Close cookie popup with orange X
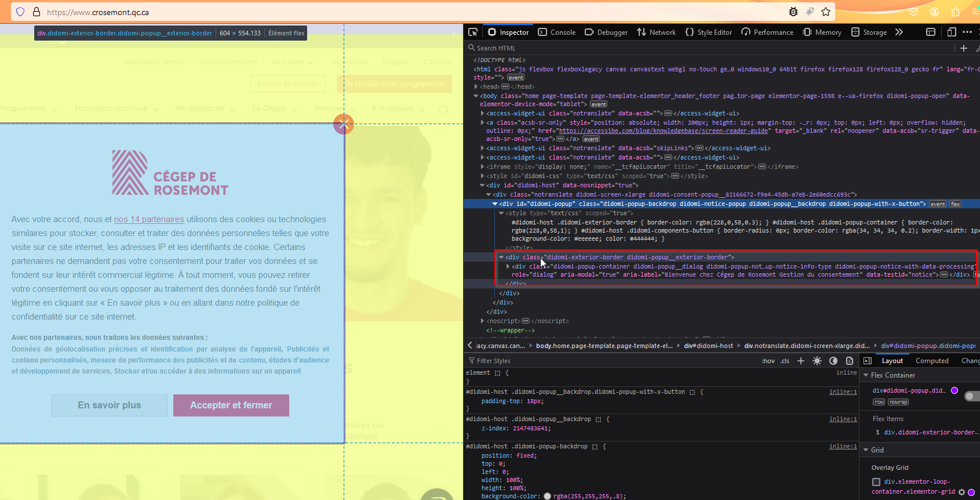The height and width of the screenshot is (500, 980). (x=344, y=124)
